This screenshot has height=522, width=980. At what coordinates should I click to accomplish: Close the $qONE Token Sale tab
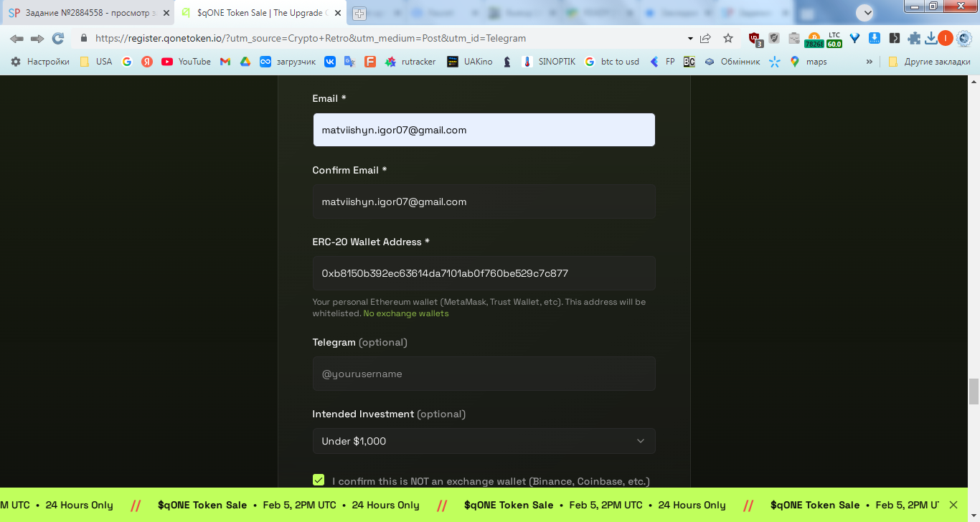point(338,13)
